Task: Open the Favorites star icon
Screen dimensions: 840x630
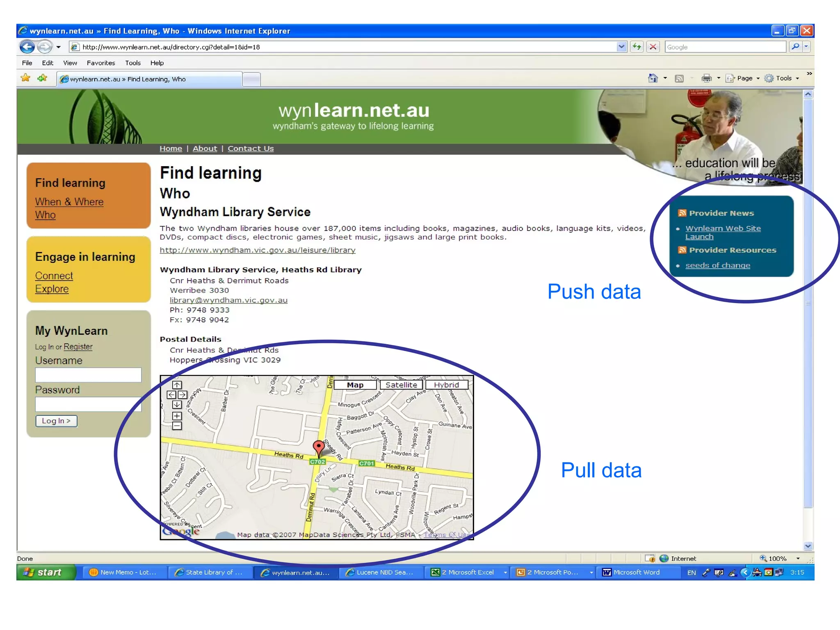Action: click(25, 78)
